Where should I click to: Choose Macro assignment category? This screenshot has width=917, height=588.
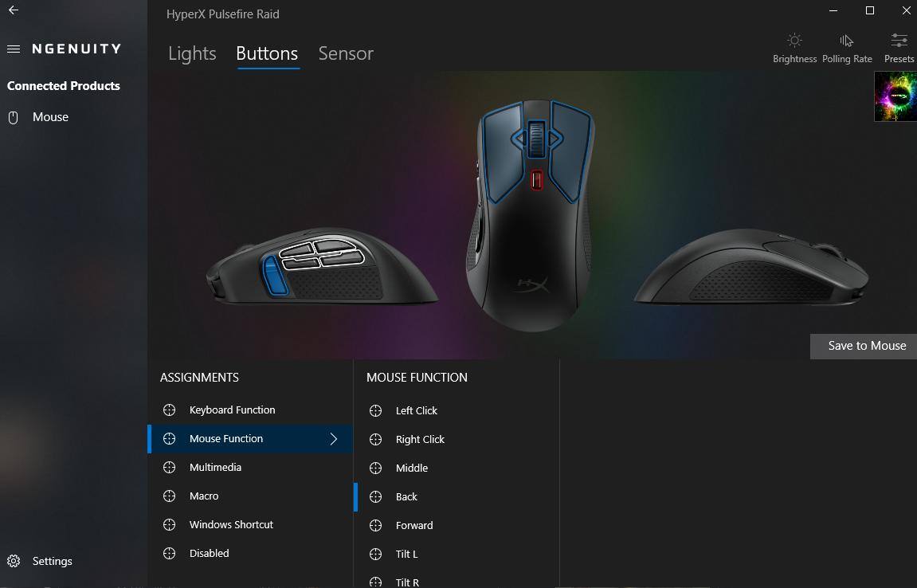coord(251,496)
